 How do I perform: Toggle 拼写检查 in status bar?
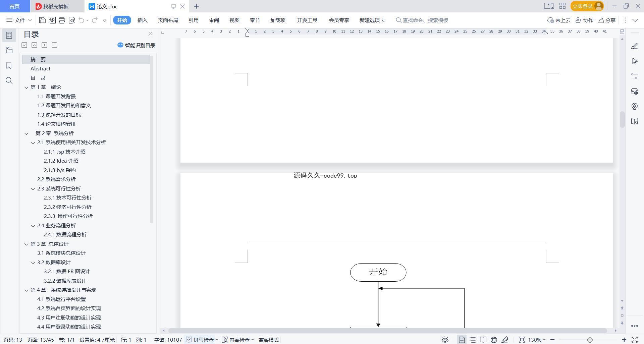[x=202, y=340]
